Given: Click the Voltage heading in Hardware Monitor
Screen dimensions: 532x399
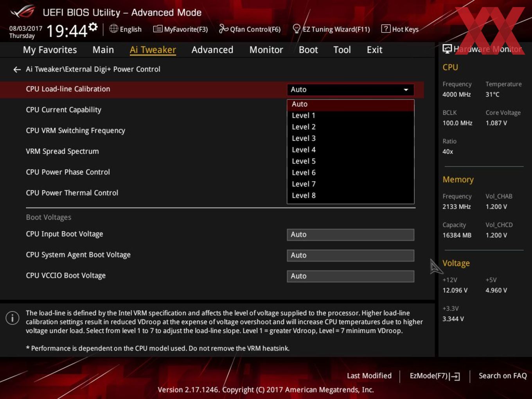Looking at the screenshot, I should tap(456, 263).
